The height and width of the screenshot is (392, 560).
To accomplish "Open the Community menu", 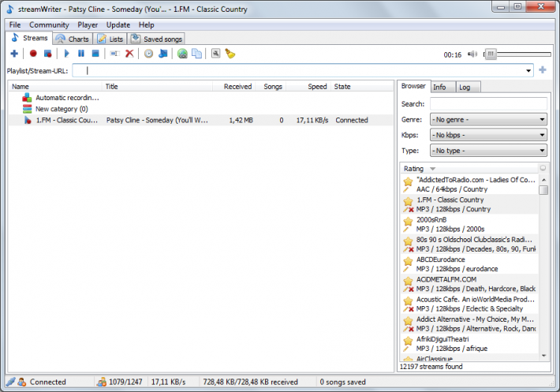I will point(49,25).
